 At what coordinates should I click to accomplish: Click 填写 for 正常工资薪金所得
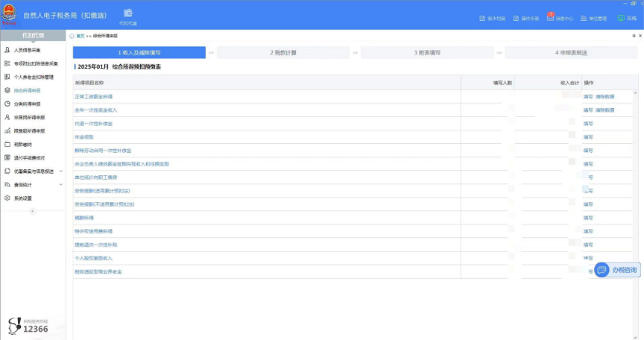pos(588,97)
